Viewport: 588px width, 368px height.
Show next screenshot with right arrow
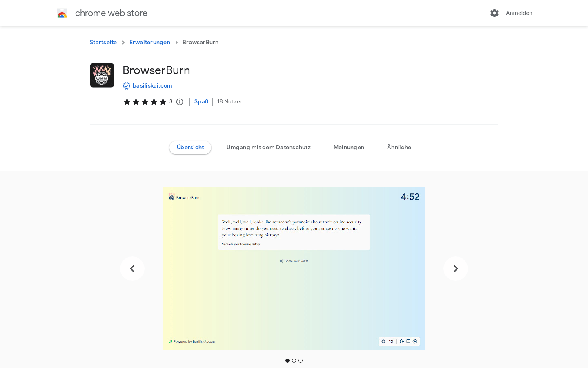[x=456, y=269]
